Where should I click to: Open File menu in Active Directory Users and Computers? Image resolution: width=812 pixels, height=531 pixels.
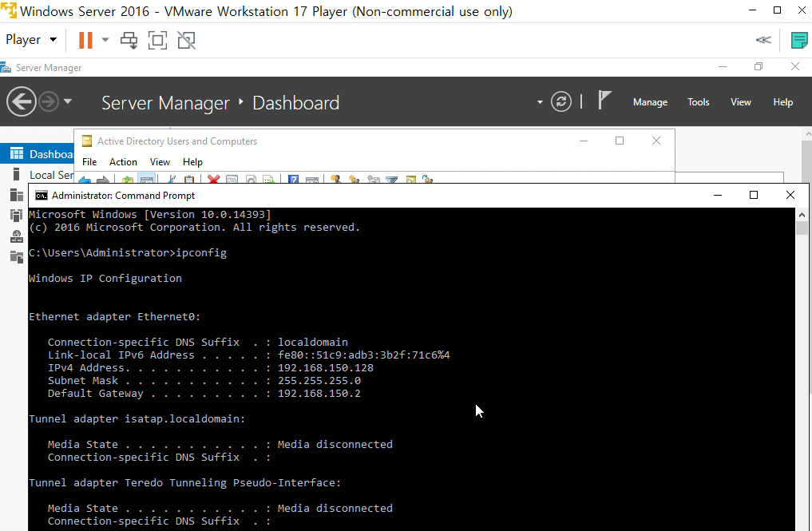(x=89, y=162)
